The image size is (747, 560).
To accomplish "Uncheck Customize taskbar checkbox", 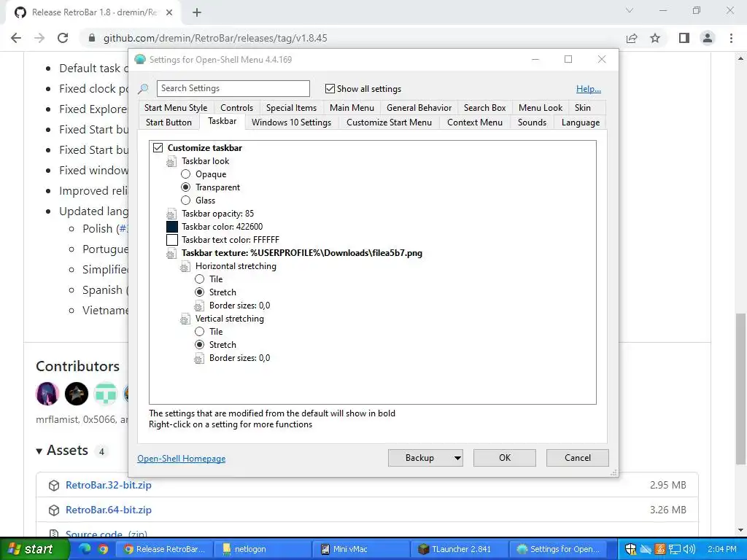I will coord(158,147).
